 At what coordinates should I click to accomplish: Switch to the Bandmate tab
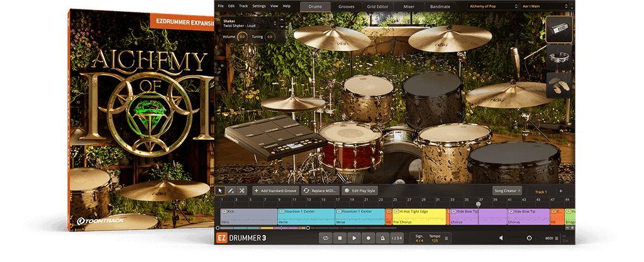[440, 6]
